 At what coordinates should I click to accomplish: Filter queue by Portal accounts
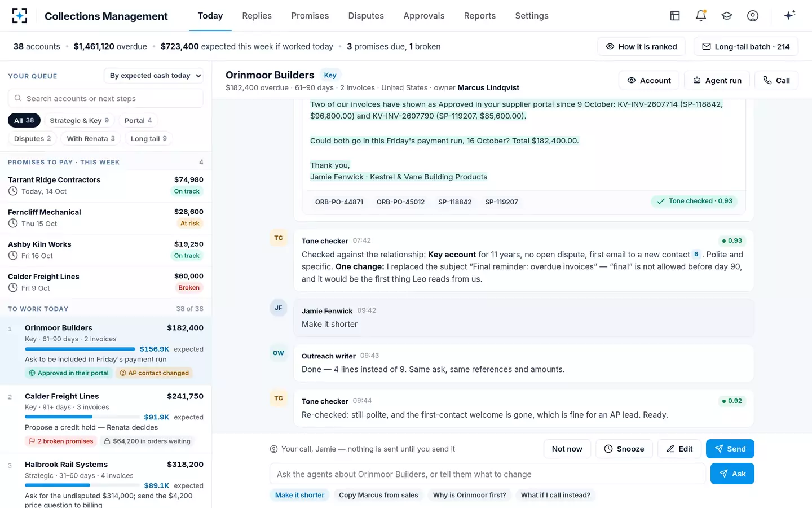pyautogui.click(x=138, y=120)
